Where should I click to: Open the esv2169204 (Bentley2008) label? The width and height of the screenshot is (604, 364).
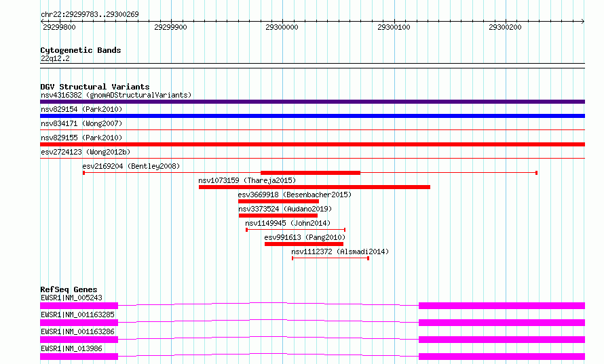coord(131,166)
